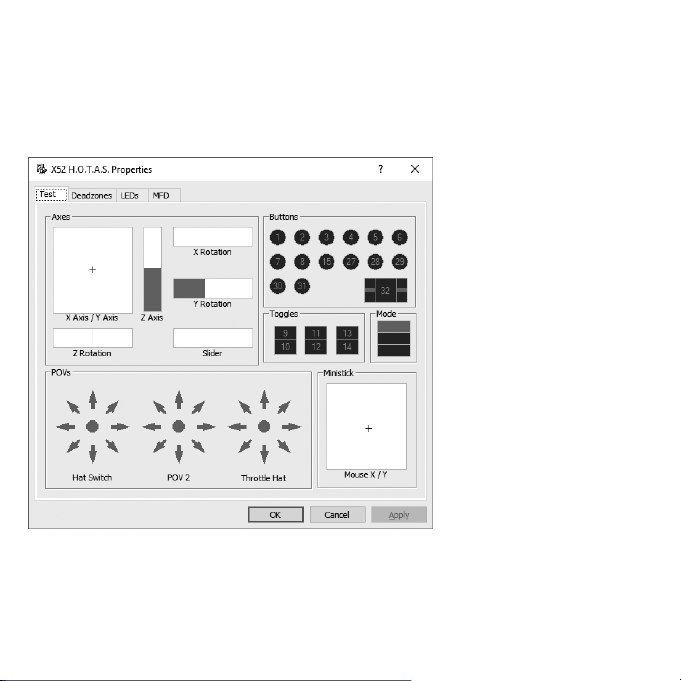
Task: Click the X52 joystick title bar icon
Action: pos(41,169)
